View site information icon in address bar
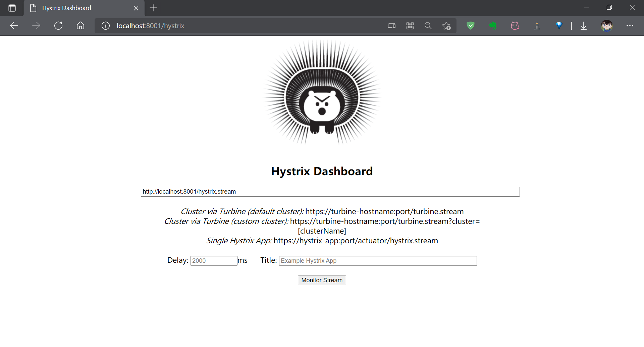 click(106, 26)
